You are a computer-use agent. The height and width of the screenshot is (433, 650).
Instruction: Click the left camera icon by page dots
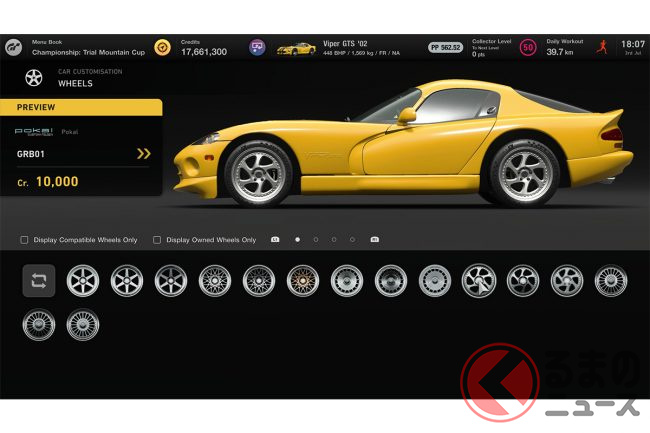click(275, 240)
